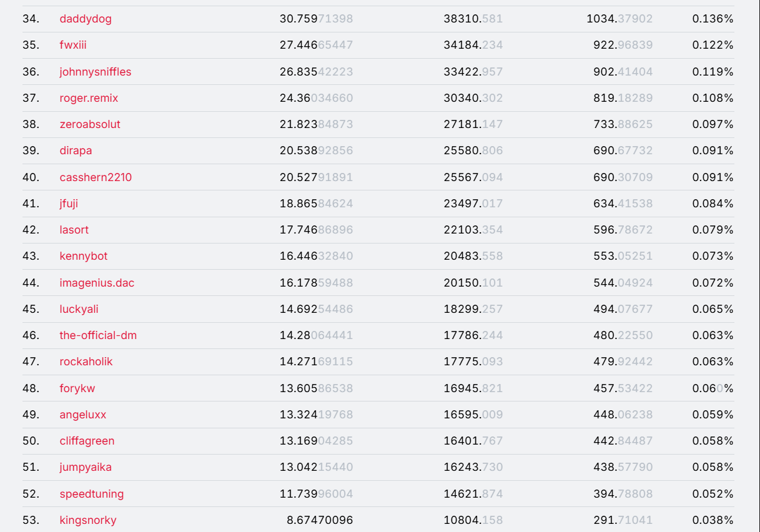
Task: Click the jfuji username
Action: [69, 204]
